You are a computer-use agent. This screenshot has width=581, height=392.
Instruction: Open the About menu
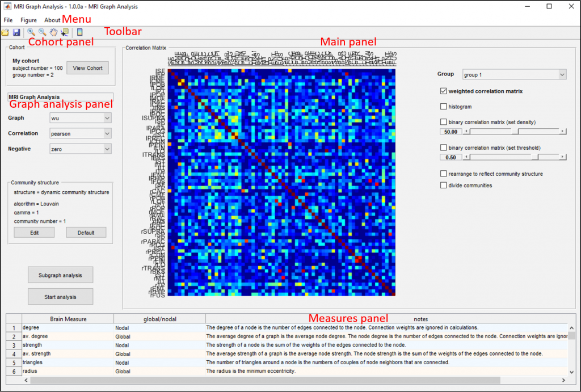point(52,19)
